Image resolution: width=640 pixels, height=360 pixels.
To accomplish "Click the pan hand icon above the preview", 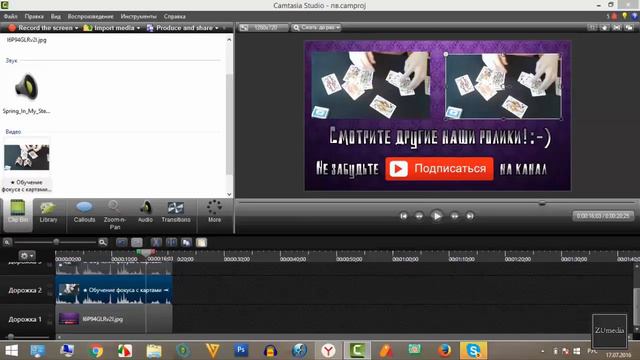I will [x=604, y=28].
